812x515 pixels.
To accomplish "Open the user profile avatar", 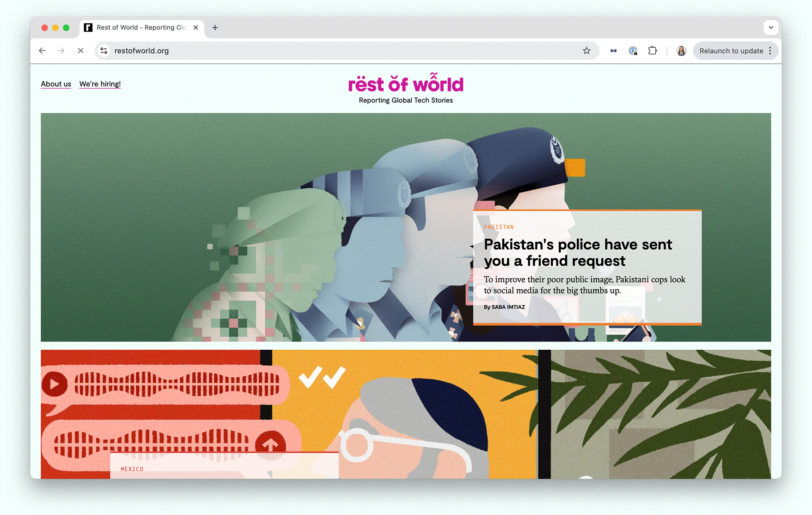I will coord(681,51).
